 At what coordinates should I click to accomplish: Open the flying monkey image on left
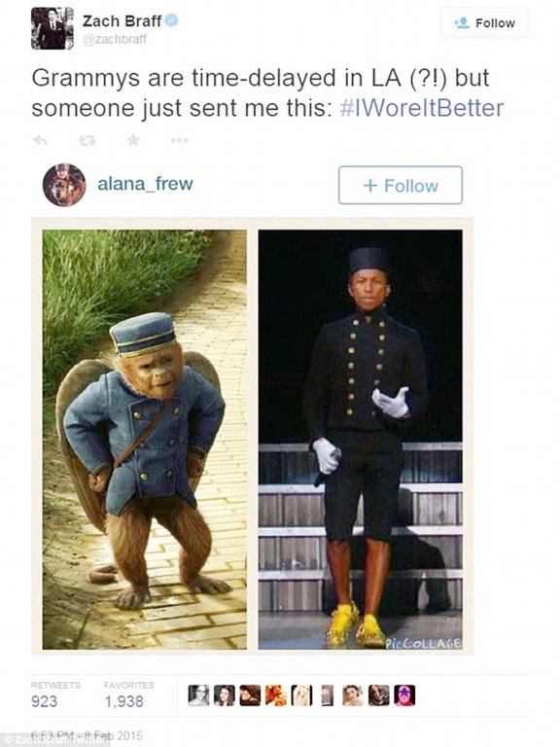point(145,440)
